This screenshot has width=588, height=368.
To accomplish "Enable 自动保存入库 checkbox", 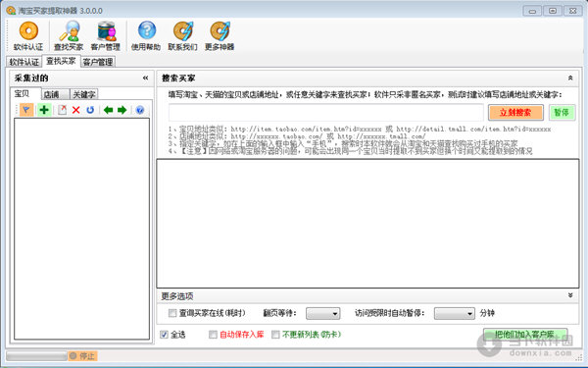I will coord(213,335).
